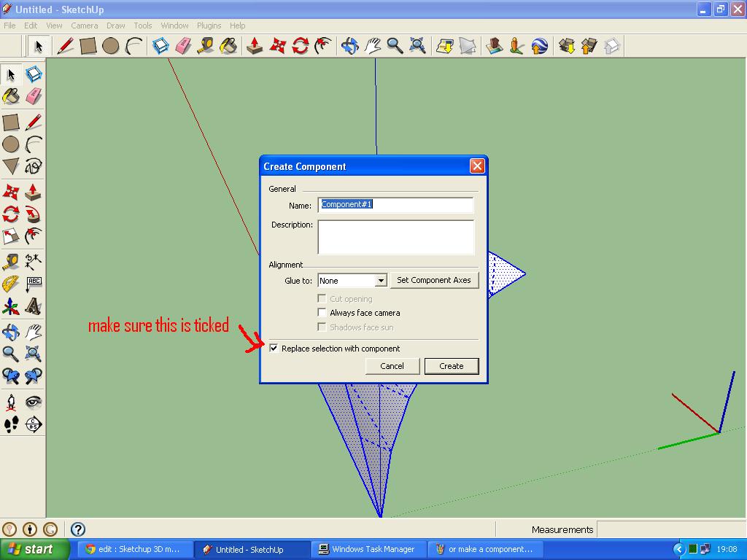Screen dimensions: 747x560
Task: Open the Plugins menu
Action: tap(209, 26)
